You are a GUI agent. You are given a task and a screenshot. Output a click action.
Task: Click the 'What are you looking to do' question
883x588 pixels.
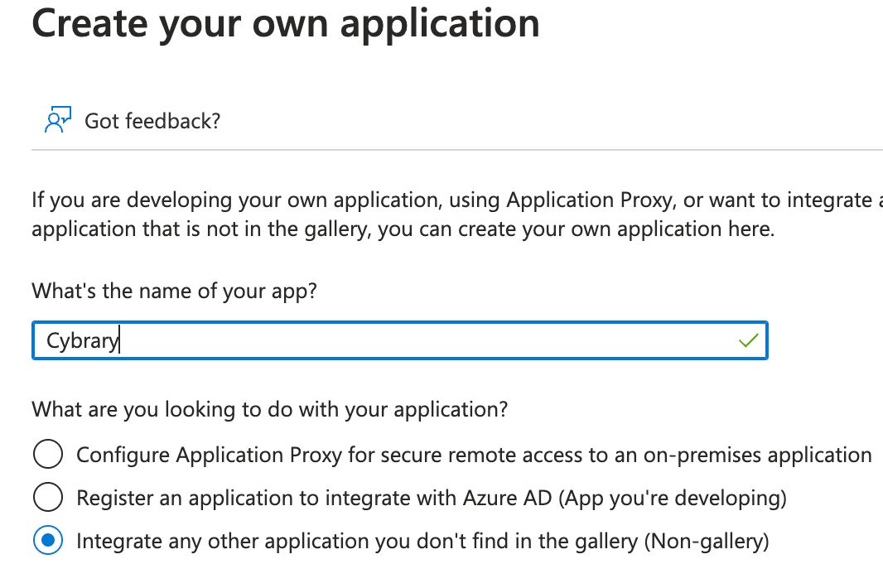pyautogui.click(x=269, y=409)
